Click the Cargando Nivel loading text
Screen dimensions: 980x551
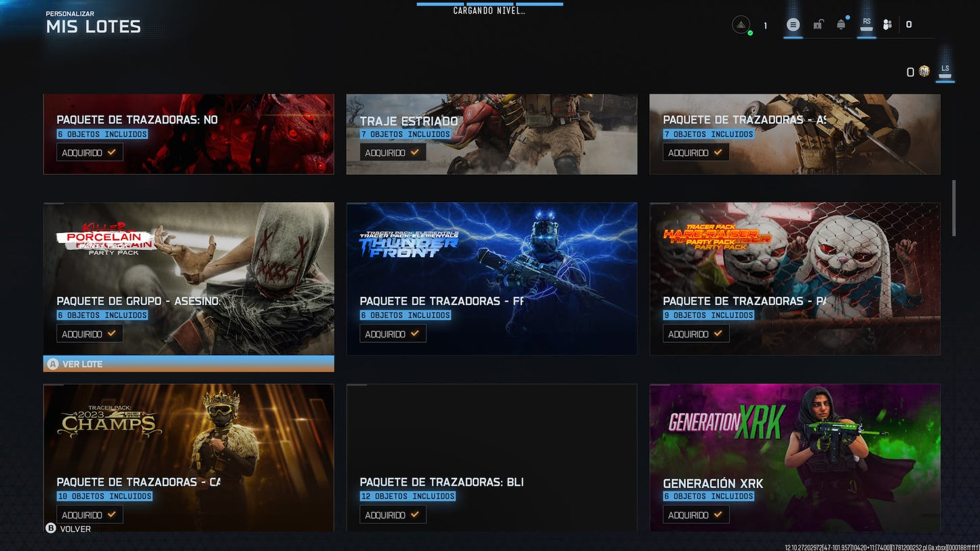(489, 11)
